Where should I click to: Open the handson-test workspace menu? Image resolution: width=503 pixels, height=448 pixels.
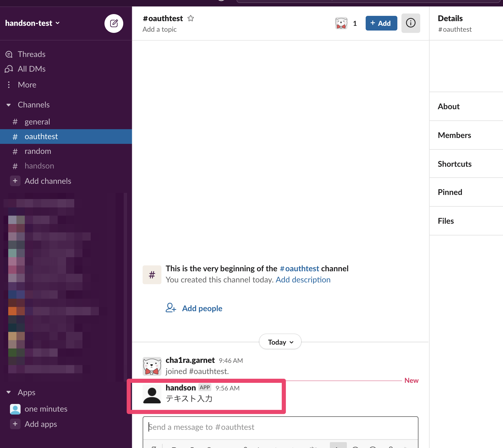point(32,23)
